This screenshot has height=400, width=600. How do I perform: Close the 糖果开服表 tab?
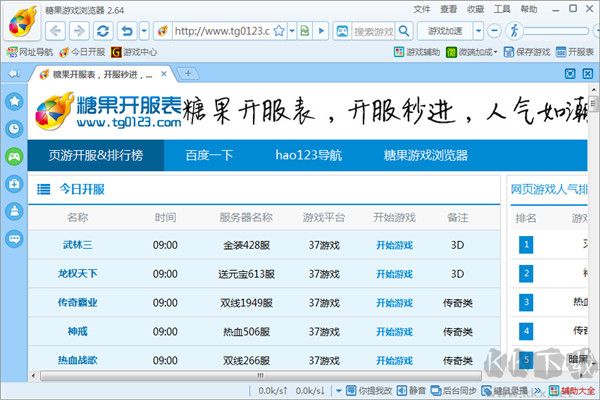pos(164,73)
